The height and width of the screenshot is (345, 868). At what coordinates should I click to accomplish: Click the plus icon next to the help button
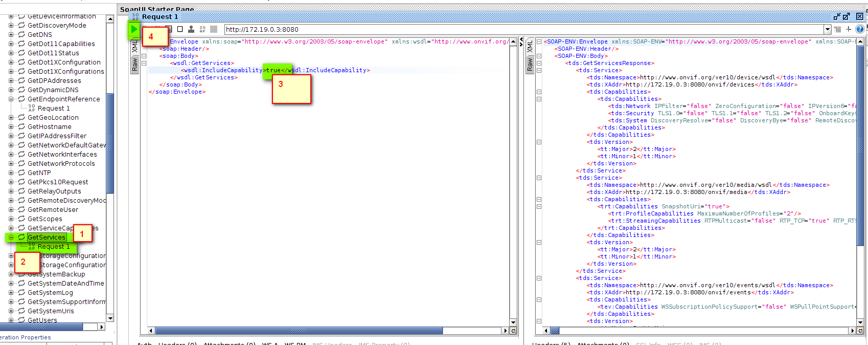[849, 29]
